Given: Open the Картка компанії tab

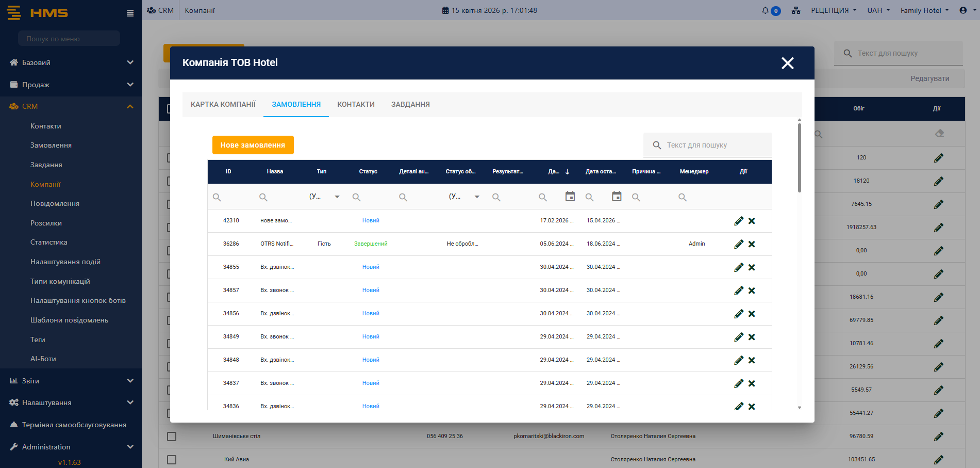Looking at the screenshot, I should (x=223, y=104).
